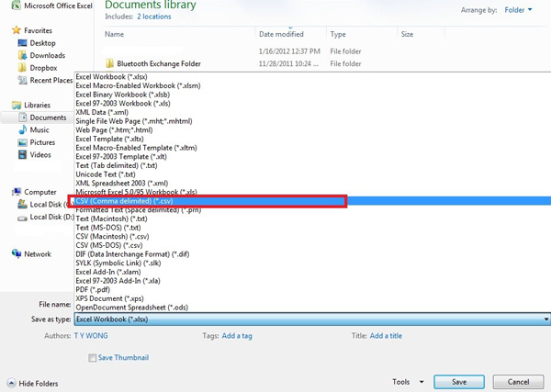Select the Network icon
551x392 pixels.
(17, 253)
